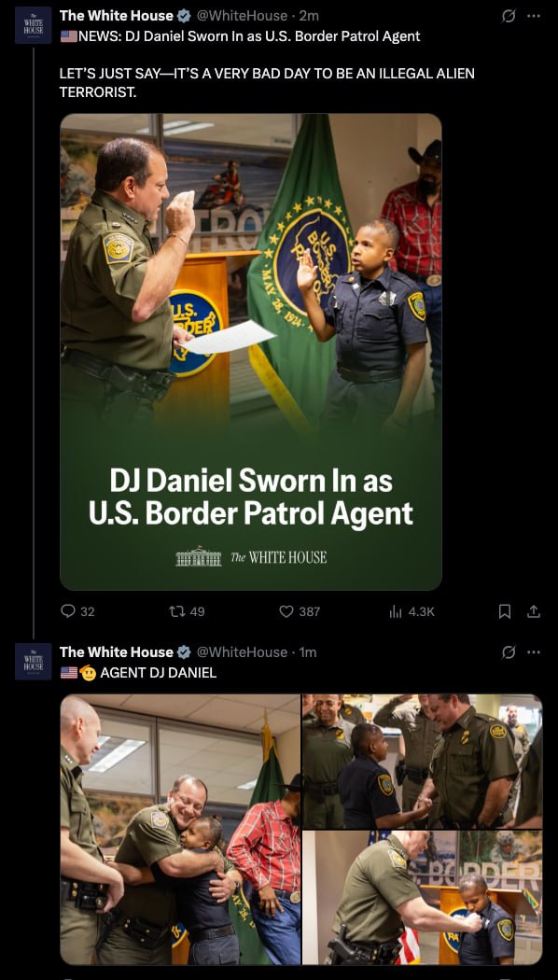The width and height of the screenshot is (558, 980).
Task: Click the Grok icon on second post
Action: pos(509,652)
